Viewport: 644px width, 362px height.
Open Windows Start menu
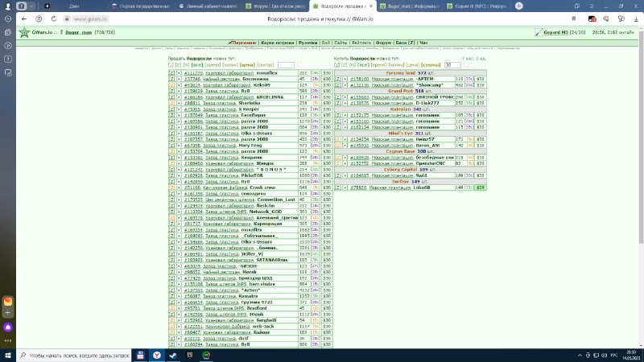click(8, 356)
